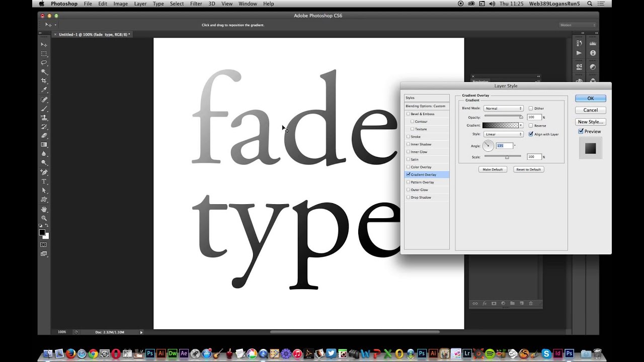Open the Window menu
This screenshot has height=362, width=644.
click(x=248, y=4)
